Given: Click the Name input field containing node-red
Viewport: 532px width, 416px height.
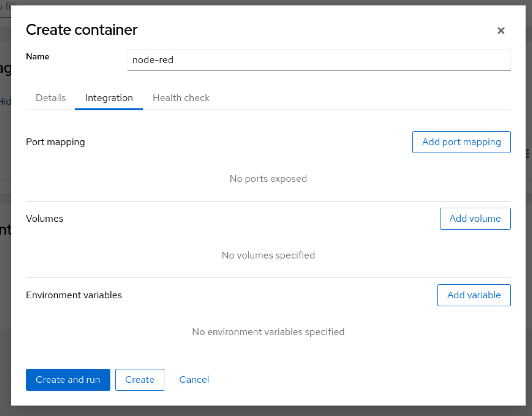Looking at the screenshot, I should click(x=319, y=60).
